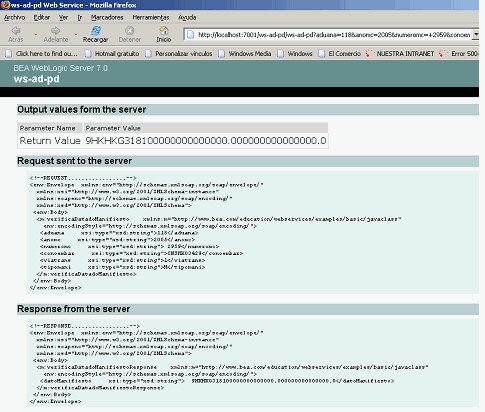The image size is (485, 412).
Task: Click the request verificaDatadoManifiesto XML line
Action: [219, 219]
